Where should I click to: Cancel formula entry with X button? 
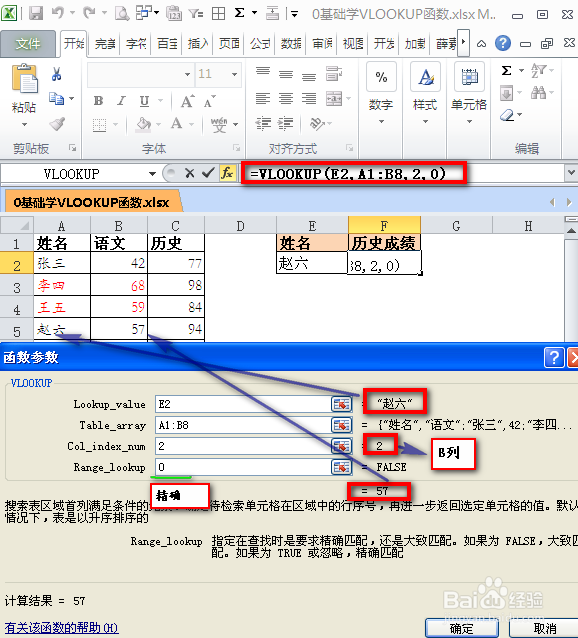(x=190, y=174)
